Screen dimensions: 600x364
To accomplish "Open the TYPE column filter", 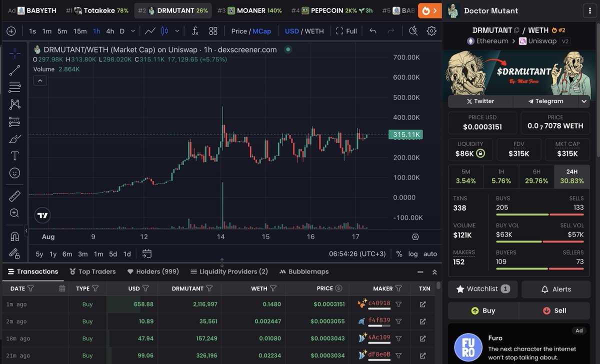I will click(x=95, y=288).
